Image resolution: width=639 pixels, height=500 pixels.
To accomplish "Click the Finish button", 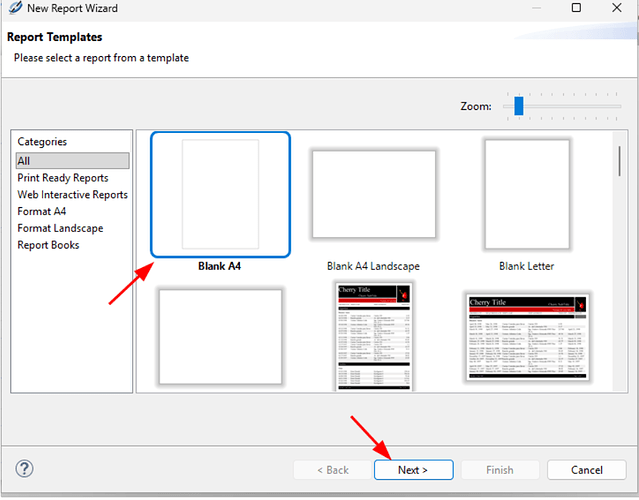I will coord(500,470).
